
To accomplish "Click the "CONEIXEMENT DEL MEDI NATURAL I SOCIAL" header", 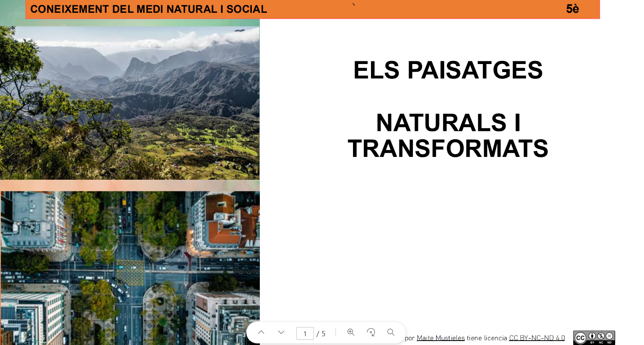I will 149,9.
